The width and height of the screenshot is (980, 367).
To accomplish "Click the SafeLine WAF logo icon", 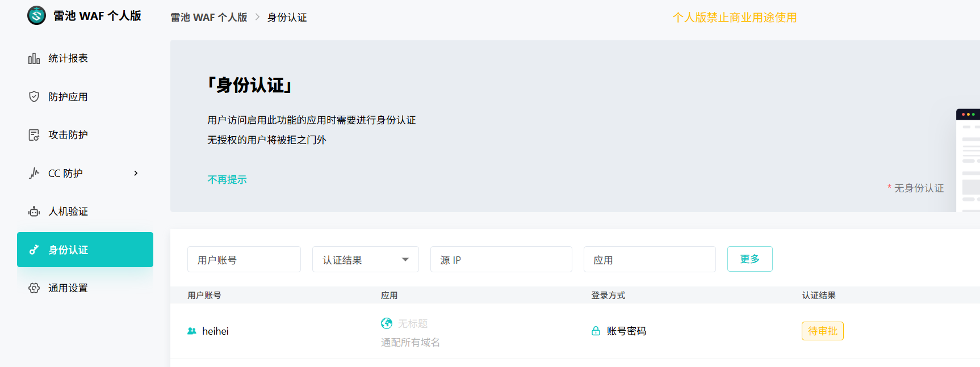I will click(x=36, y=15).
